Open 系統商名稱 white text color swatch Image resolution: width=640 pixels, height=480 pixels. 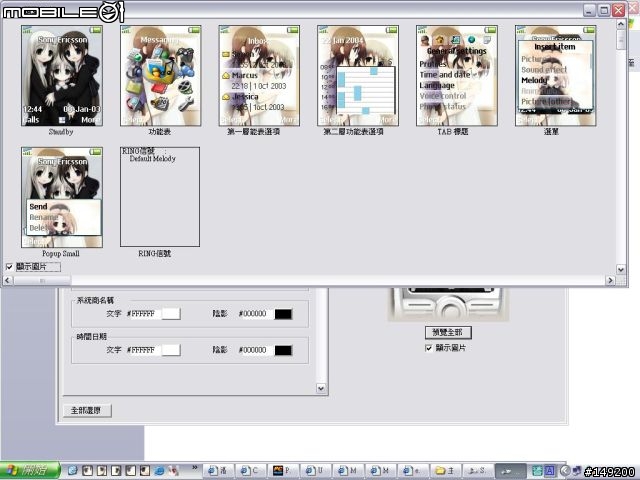(x=171, y=313)
